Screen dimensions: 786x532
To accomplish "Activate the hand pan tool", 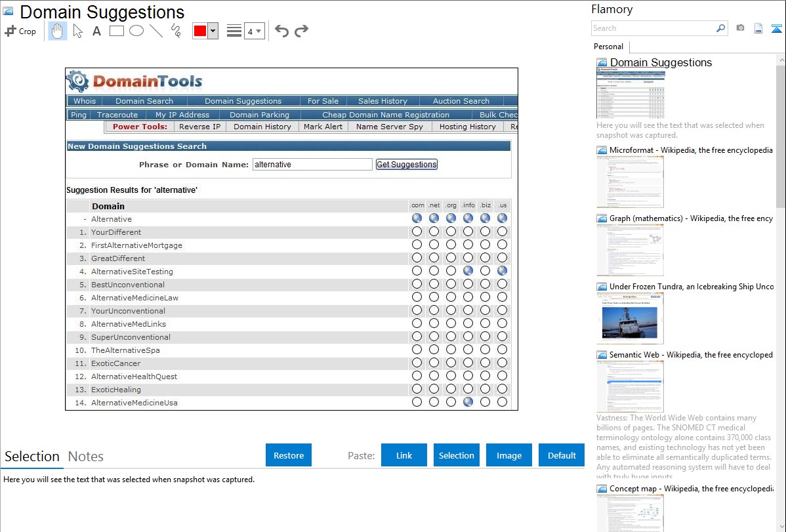I will (x=57, y=31).
